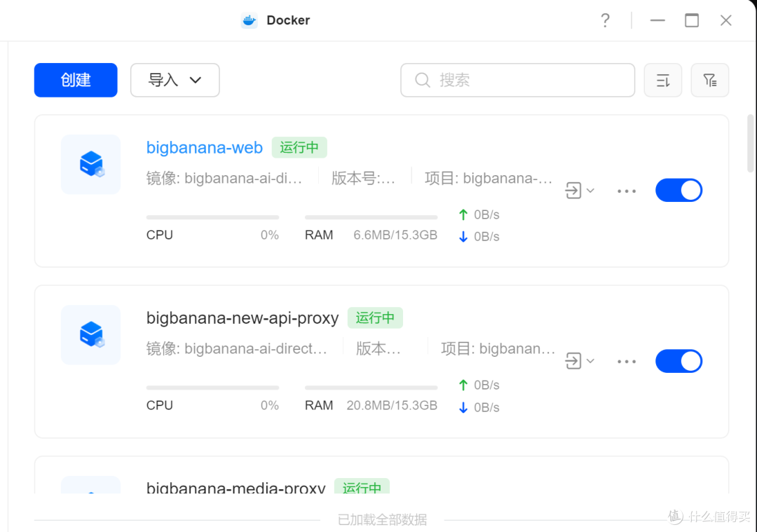Open more options for bigbanana-web
Viewport: 757px width, 532px height.
coord(627,191)
